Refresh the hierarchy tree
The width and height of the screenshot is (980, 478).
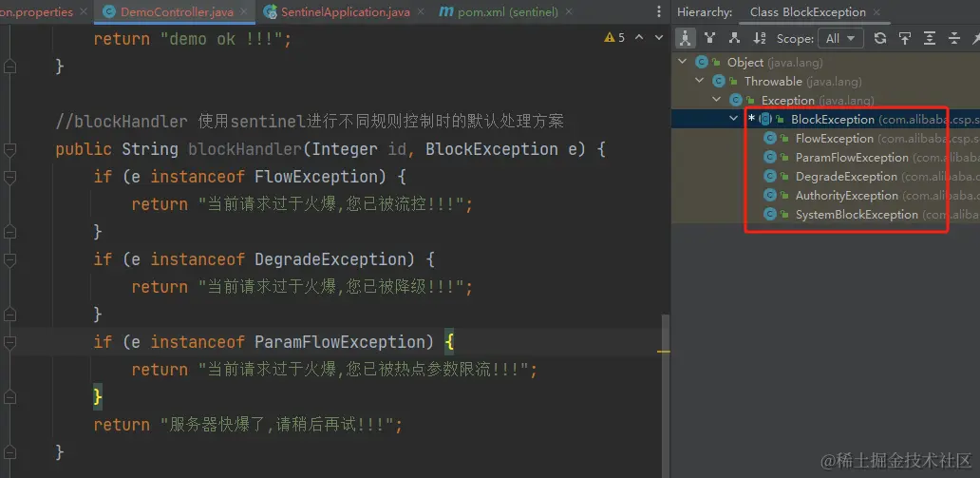pos(880,38)
